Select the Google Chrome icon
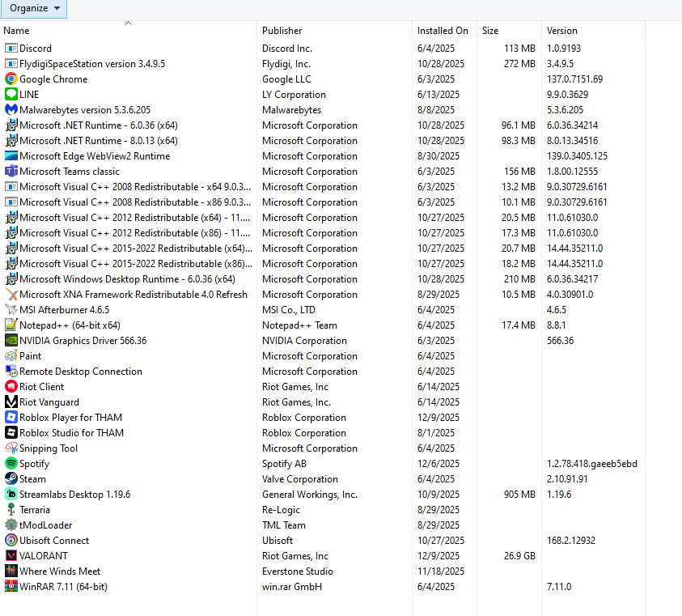 [11, 79]
